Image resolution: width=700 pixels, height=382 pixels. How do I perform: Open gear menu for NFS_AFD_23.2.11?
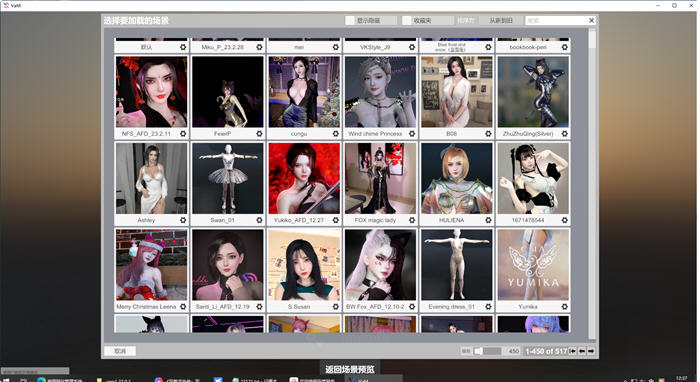coord(183,133)
